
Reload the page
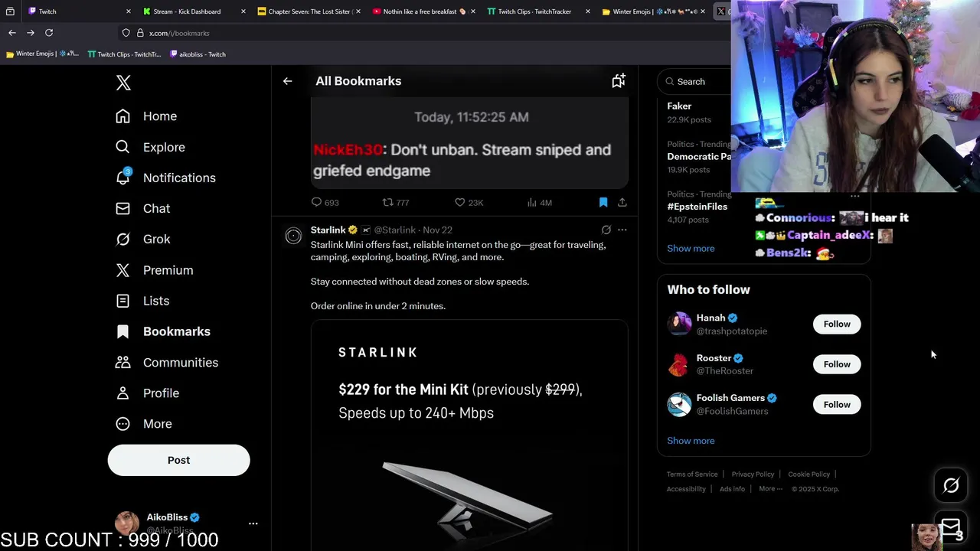[x=49, y=33]
